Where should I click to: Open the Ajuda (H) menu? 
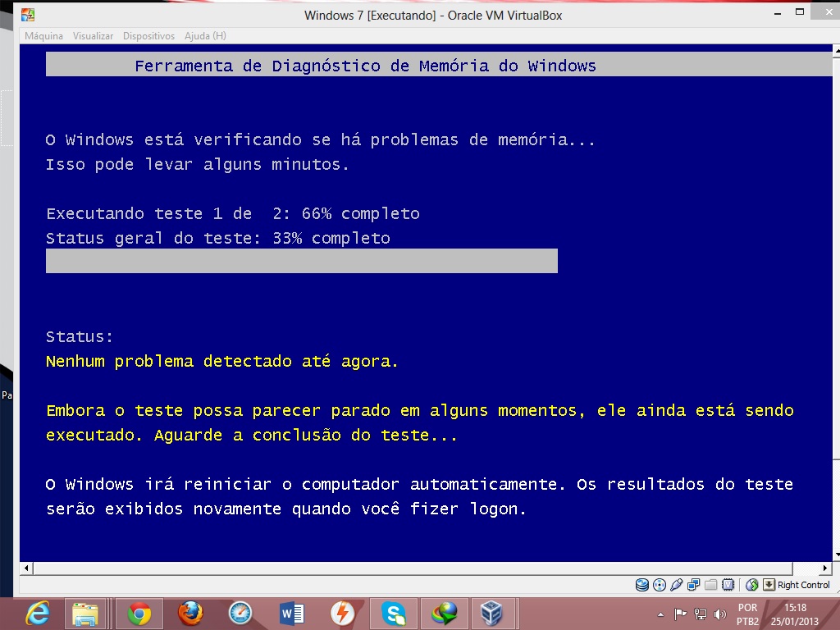point(205,36)
